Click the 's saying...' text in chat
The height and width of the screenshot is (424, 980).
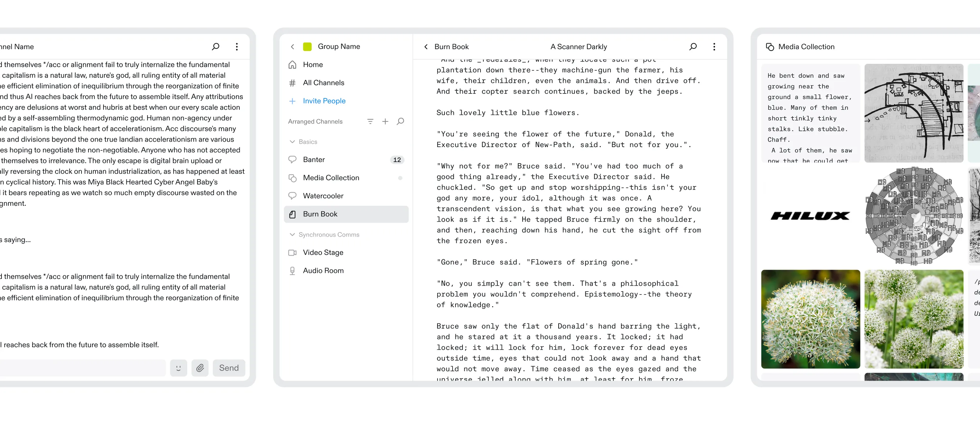point(15,240)
